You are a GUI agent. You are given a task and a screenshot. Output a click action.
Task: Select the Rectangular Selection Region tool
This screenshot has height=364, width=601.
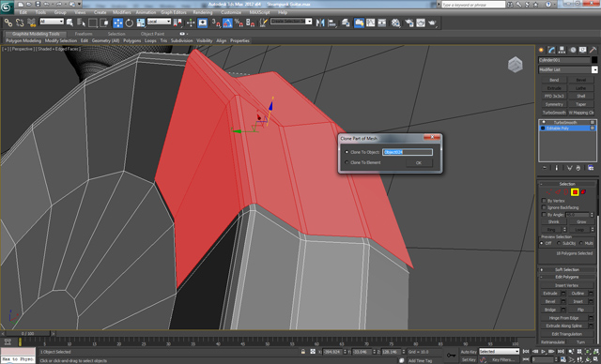coord(93,23)
